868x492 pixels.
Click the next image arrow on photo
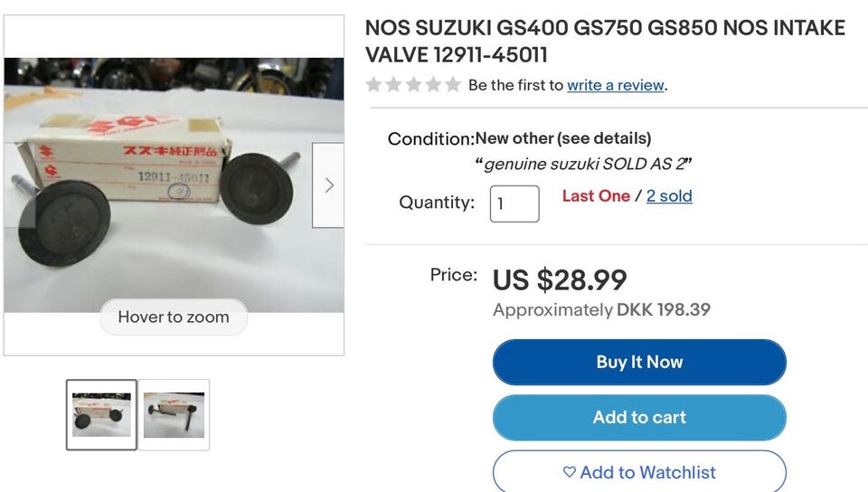pyautogui.click(x=328, y=185)
